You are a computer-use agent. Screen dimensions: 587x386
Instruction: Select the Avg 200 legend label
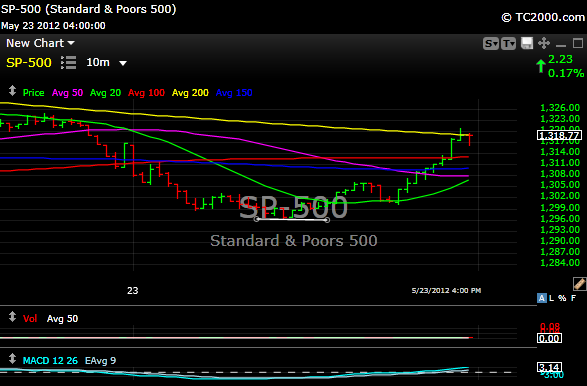pyautogui.click(x=190, y=93)
